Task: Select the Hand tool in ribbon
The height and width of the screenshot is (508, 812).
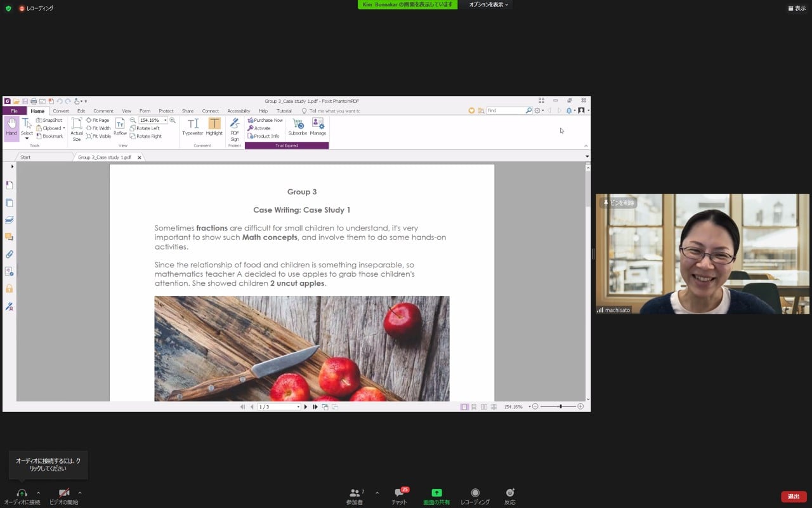Action: click(11, 126)
